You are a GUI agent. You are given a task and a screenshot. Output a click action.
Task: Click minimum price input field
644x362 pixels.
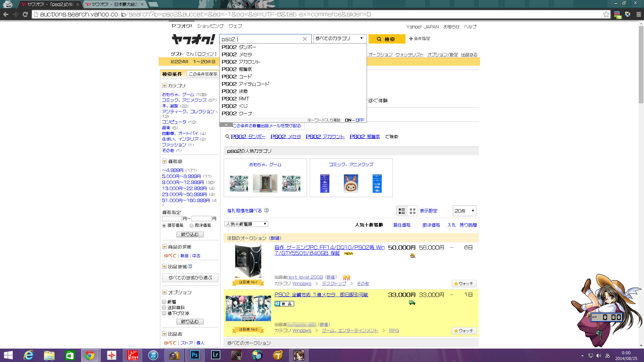click(172, 218)
